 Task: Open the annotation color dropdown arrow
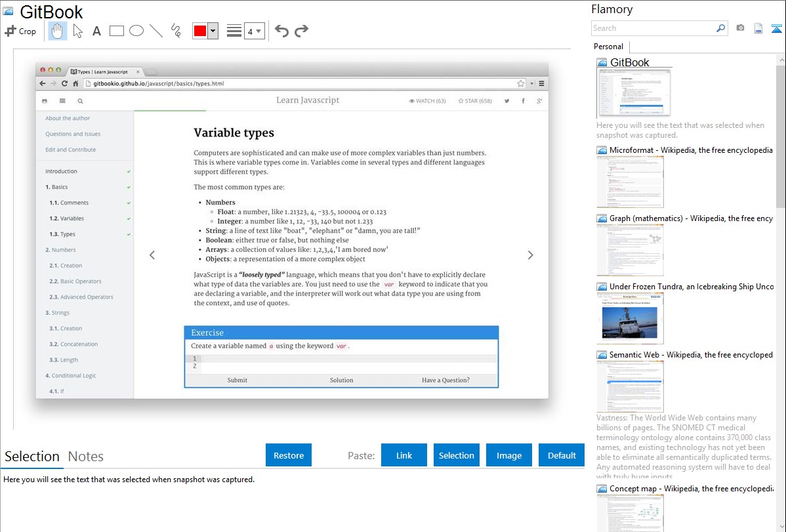[213, 31]
